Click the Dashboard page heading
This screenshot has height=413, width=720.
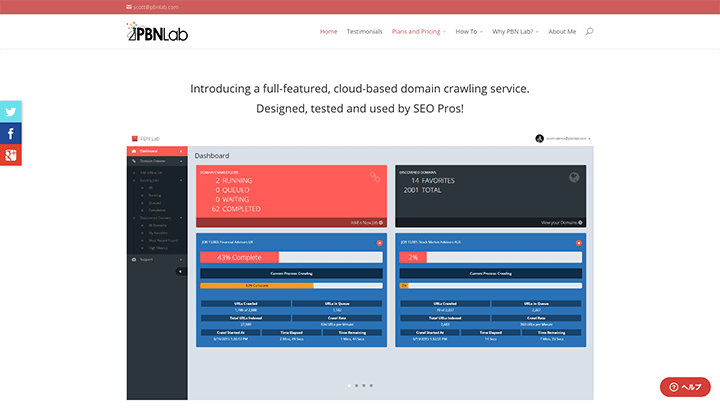[212, 156]
